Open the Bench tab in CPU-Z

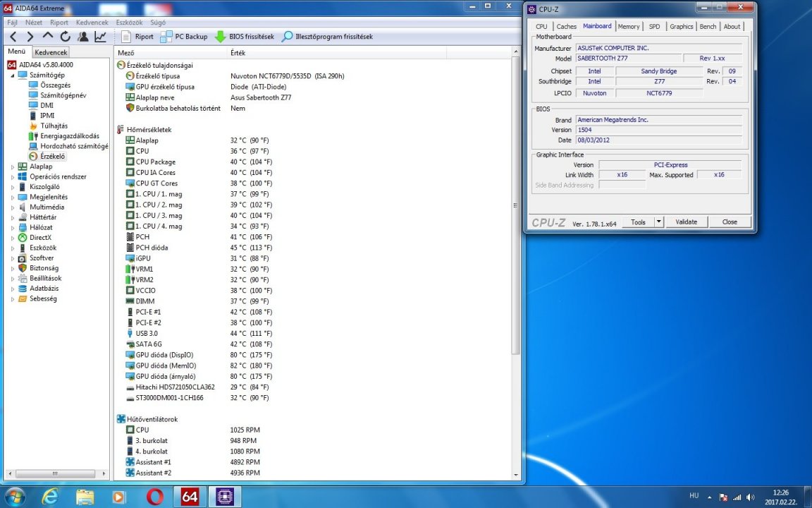[708, 26]
